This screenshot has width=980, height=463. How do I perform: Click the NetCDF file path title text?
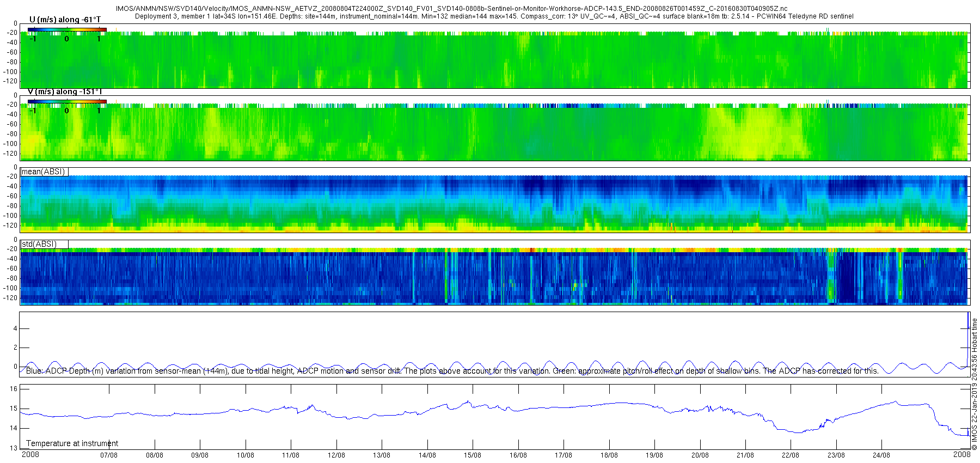point(452,9)
